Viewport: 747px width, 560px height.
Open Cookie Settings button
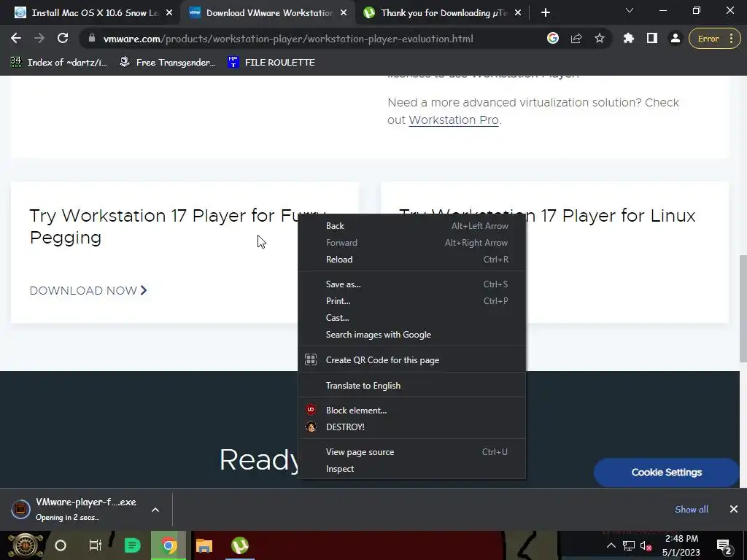click(x=666, y=472)
